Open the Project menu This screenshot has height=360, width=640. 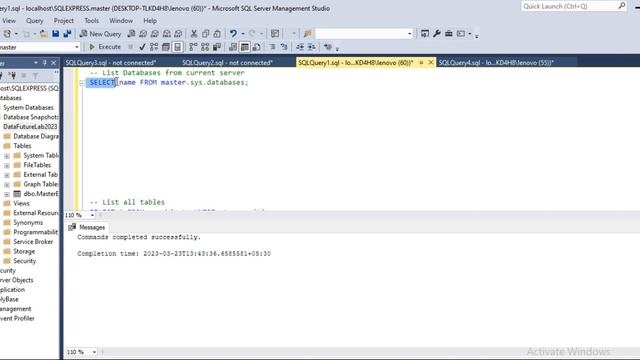64,20
